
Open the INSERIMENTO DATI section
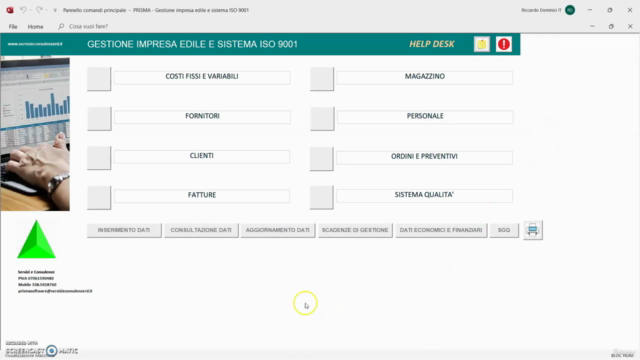tap(124, 230)
